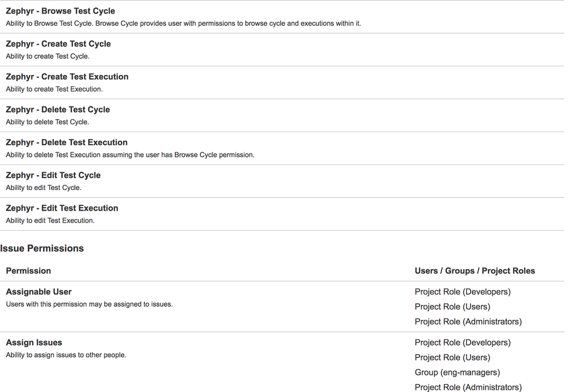Click Project Role (Developers) under Assign Issues
Viewport: 572px width, 392px height.
pos(463,342)
